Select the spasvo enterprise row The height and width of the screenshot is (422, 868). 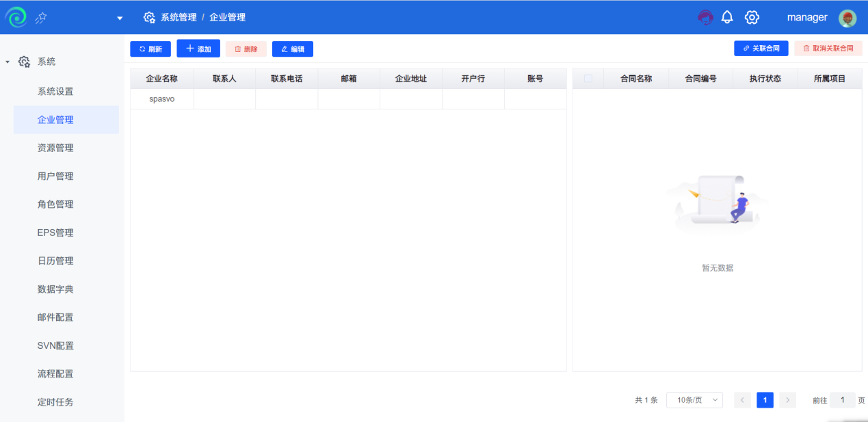[x=348, y=99]
